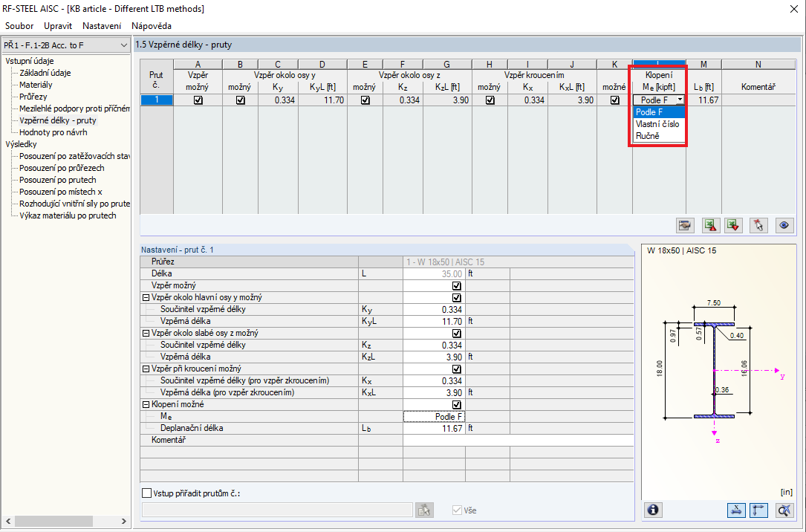The width and height of the screenshot is (806, 532).
Task: Select 'Vlastní číslo' option in dropdown list
Action: 658,124
